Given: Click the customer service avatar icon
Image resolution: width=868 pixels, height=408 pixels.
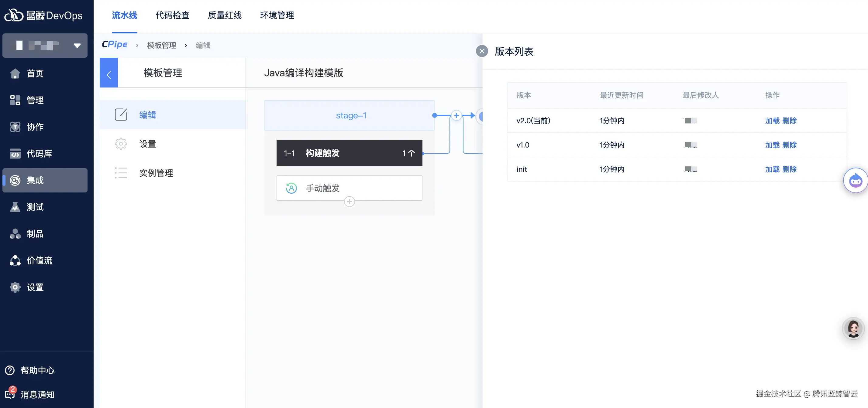Looking at the screenshot, I should [x=853, y=328].
